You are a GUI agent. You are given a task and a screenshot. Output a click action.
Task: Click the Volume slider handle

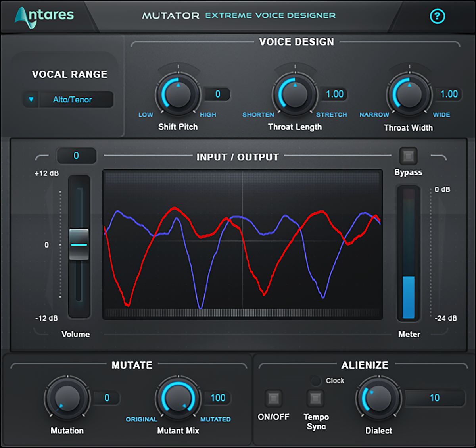[79, 244]
